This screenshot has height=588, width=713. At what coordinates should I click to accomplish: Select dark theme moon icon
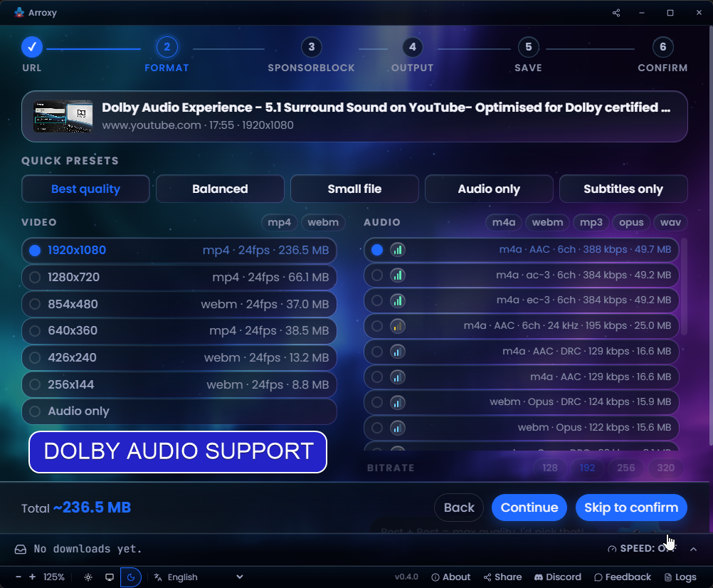click(131, 577)
